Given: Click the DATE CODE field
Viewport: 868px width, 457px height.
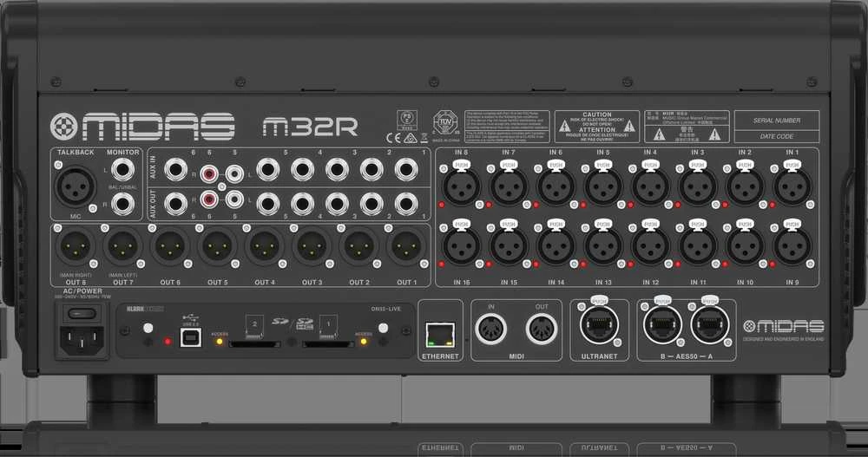Looking at the screenshot, I should click(x=777, y=136).
